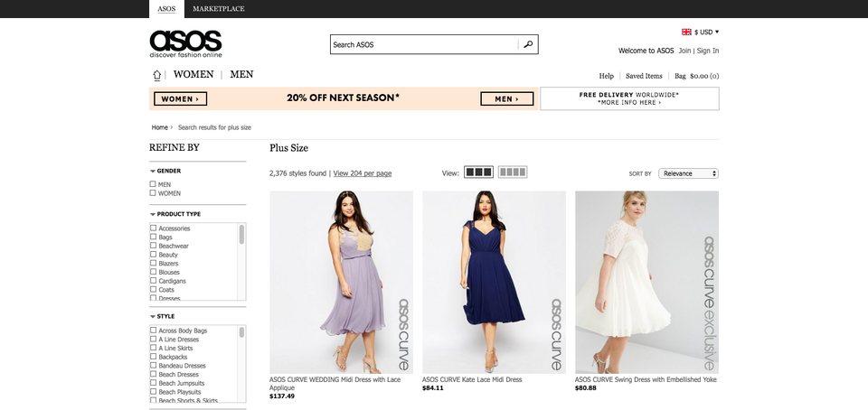This screenshot has width=868, height=410.
Task: Open the white Swing Dress image
Action: click(x=646, y=283)
